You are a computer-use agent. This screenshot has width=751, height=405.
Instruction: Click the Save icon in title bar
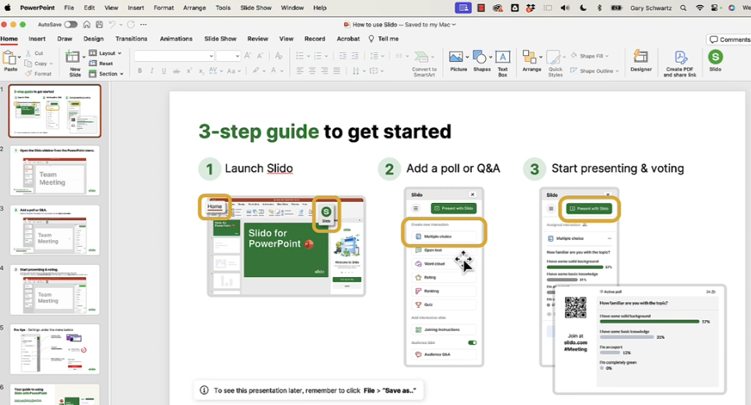99,24
